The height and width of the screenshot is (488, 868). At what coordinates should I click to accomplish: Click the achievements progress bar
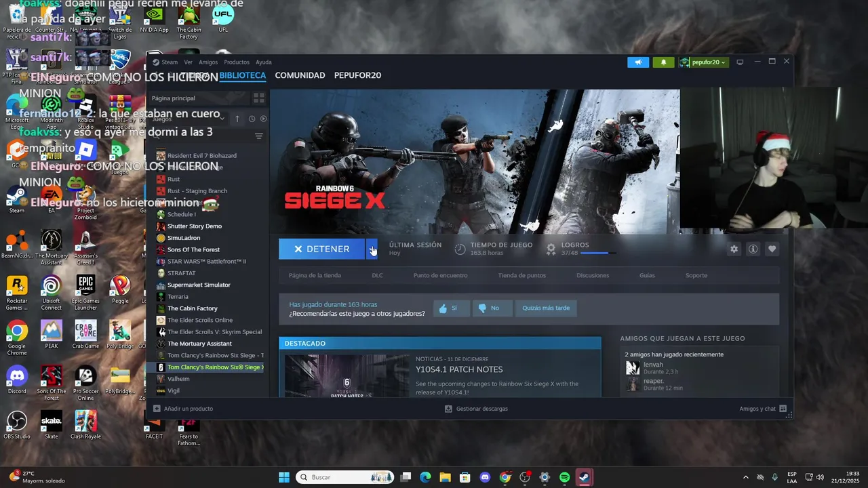point(599,253)
